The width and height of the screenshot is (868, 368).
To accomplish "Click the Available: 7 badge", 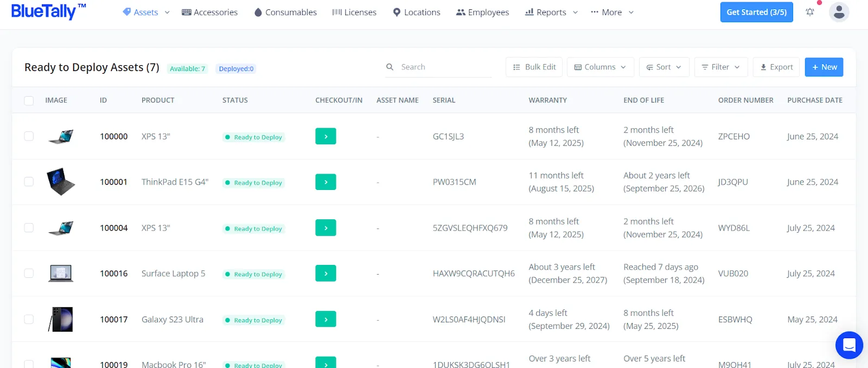I will 187,68.
